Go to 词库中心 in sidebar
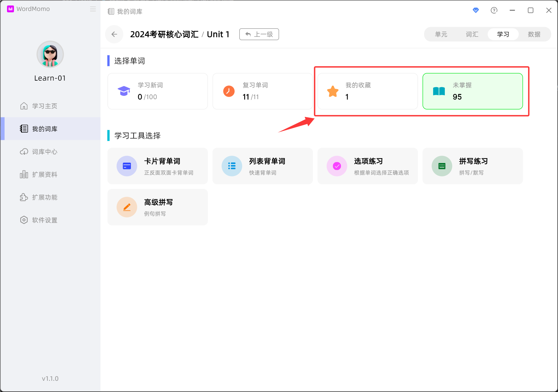The width and height of the screenshot is (558, 392). [45, 152]
